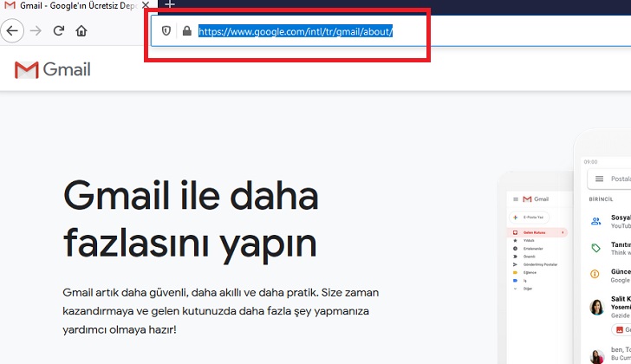This screenshot has width=631, height=364.
Task: Click the paragraph starting 'Gmail artık daha güvenli'
Action: pos(220,311)
